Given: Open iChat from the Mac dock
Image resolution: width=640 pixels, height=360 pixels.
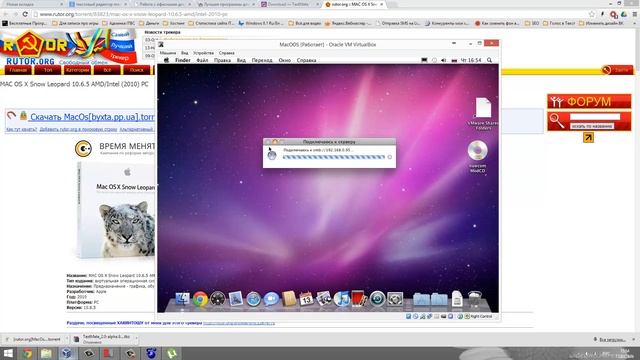Looking at the screenshot, I should [271, 299].
